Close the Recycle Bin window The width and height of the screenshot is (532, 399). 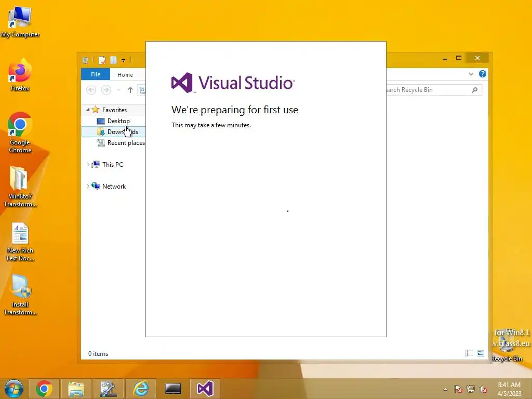point(477,58)
